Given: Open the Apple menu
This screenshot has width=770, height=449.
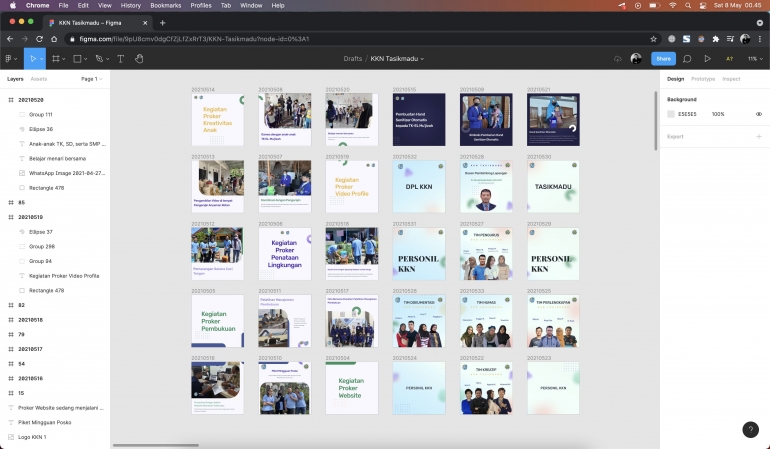Looking at the screenshot, I should (13, 5).
